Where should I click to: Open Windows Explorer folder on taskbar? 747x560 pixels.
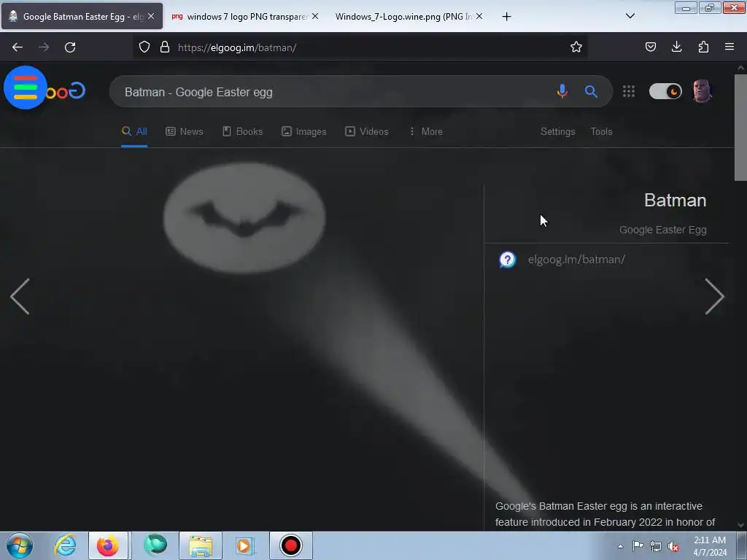coord(201,545)
